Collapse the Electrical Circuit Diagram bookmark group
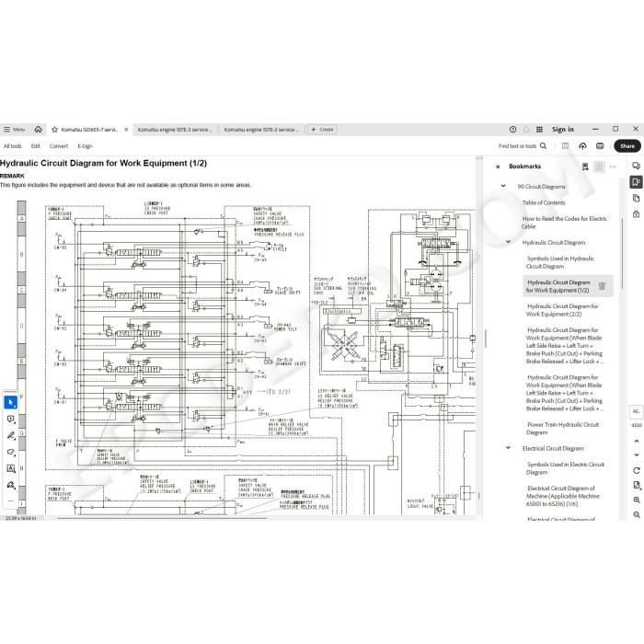Screen dimensions: 644x644 point(508,448)
